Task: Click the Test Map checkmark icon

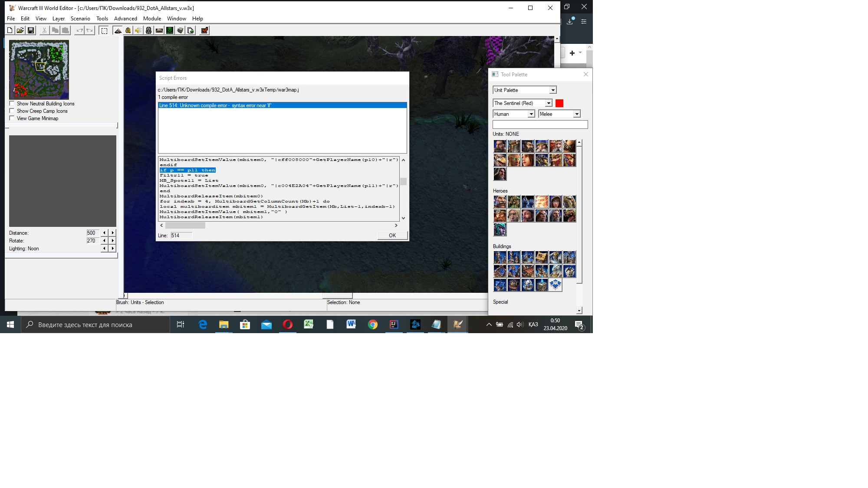Action: tap(204, 30)
